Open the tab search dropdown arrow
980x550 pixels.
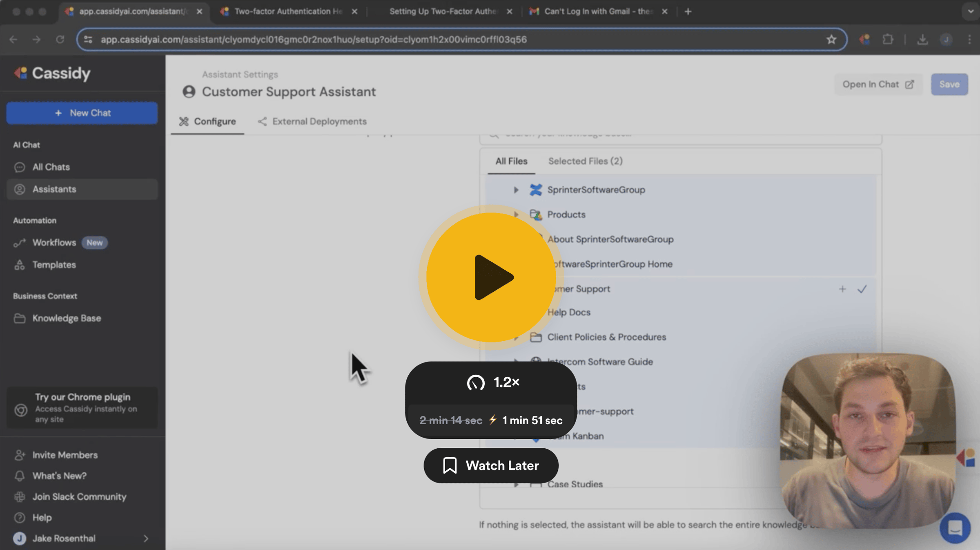[971, 11]
